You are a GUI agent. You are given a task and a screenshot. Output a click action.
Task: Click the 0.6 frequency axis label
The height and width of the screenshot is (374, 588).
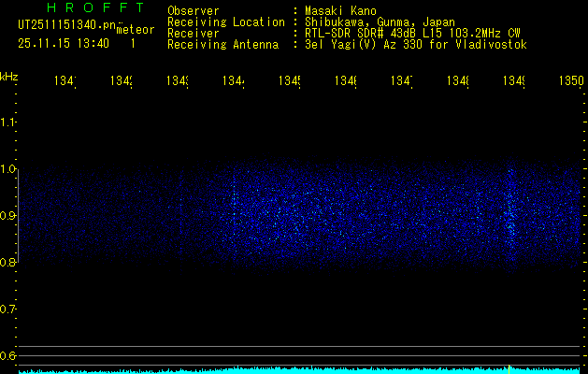(8, 355)
